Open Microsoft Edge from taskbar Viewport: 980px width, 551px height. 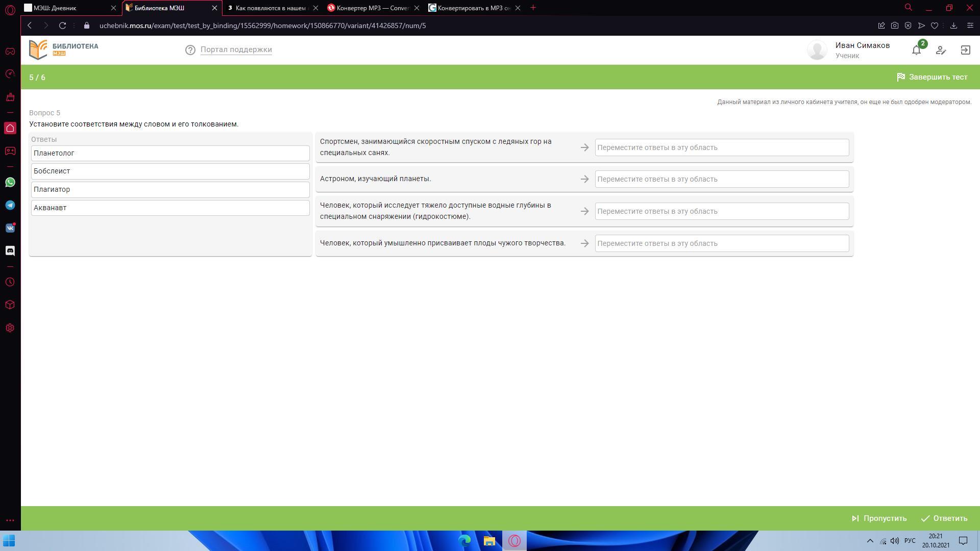click(464, 541)
